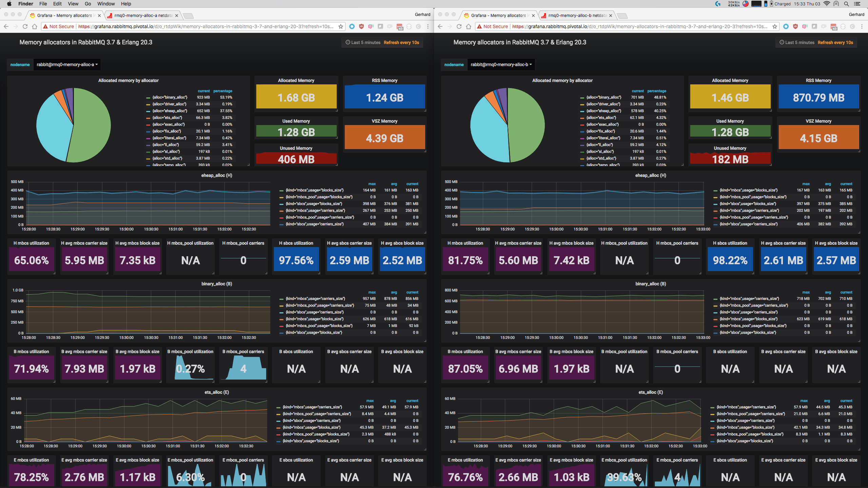Click green color line beside left binary_alloc legend
Image resolution: width=868 pixels, height=488 pixels.
pos(281,299)
